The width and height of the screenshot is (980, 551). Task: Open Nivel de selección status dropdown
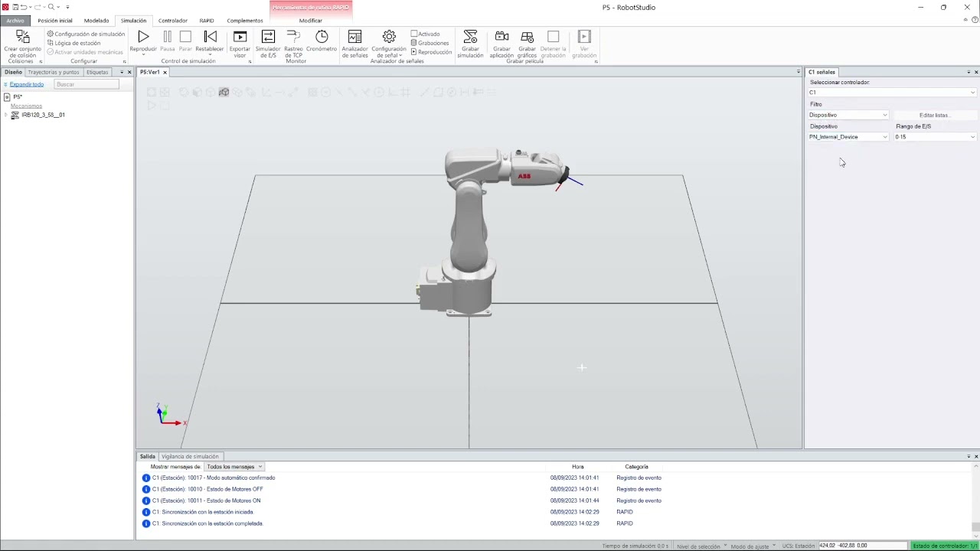pyautogui.click(x=701, y=546)
